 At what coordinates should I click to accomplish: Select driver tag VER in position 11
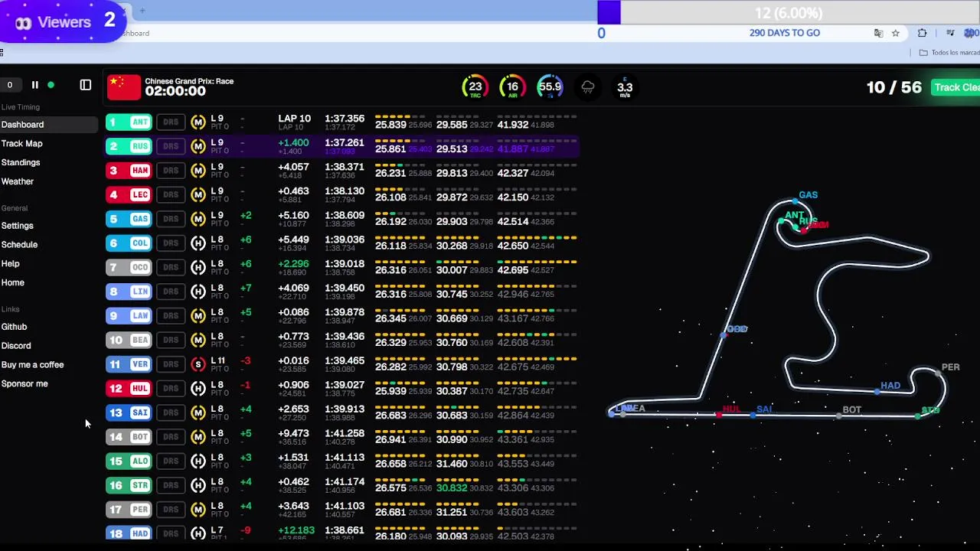[129, 364]
